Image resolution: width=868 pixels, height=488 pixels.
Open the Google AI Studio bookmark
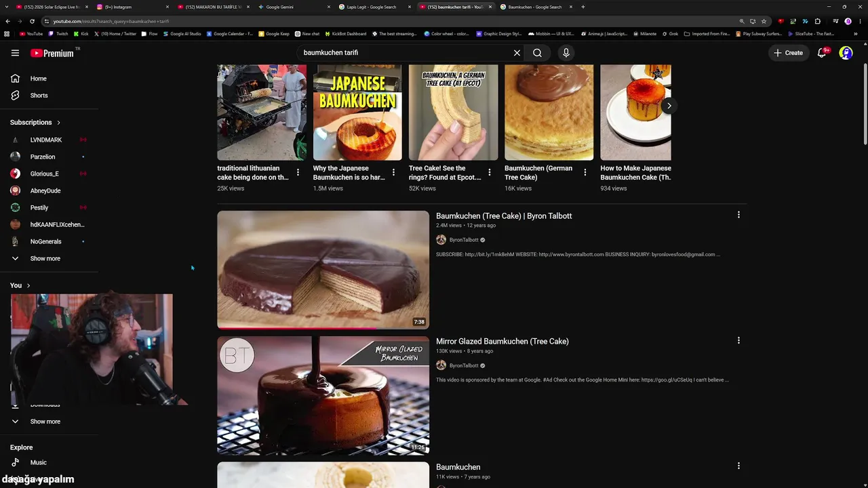tap(182, 33)
